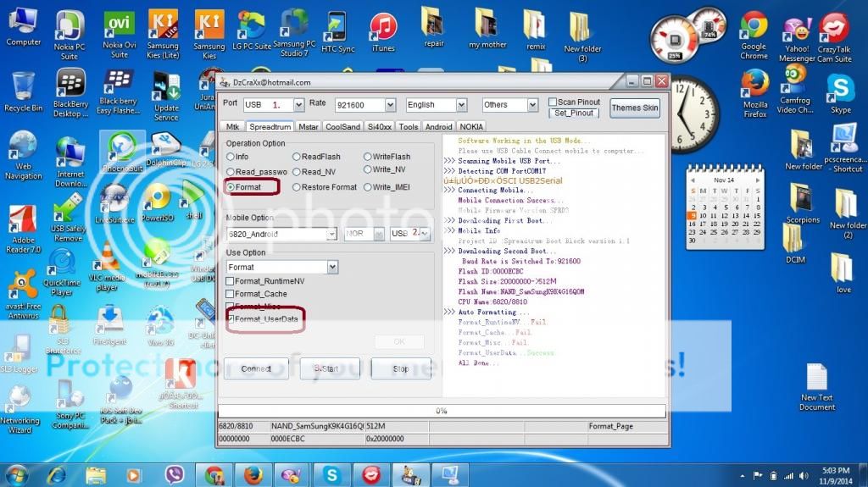
Task: Open the English language dropdown
Action: pos(461,105)
